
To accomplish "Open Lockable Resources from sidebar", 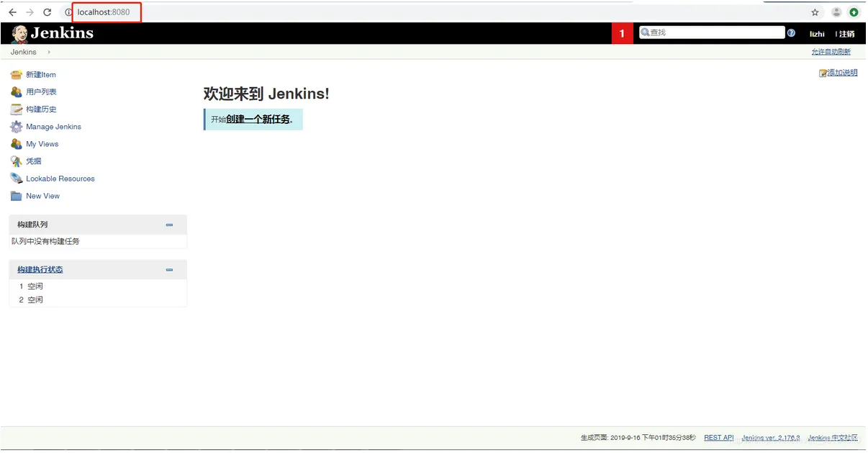I will pyautogui.click(x=60, y=179).
